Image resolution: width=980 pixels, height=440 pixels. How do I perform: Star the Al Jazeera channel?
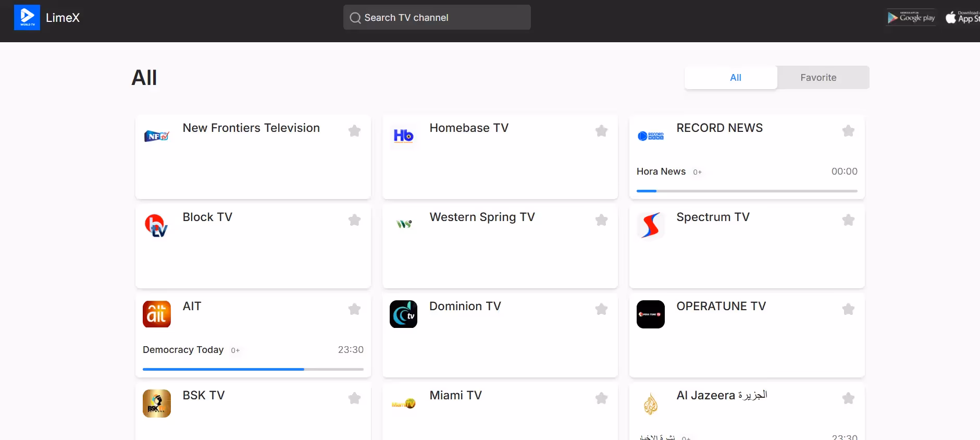pyautogui.click(x=848, y=398)
